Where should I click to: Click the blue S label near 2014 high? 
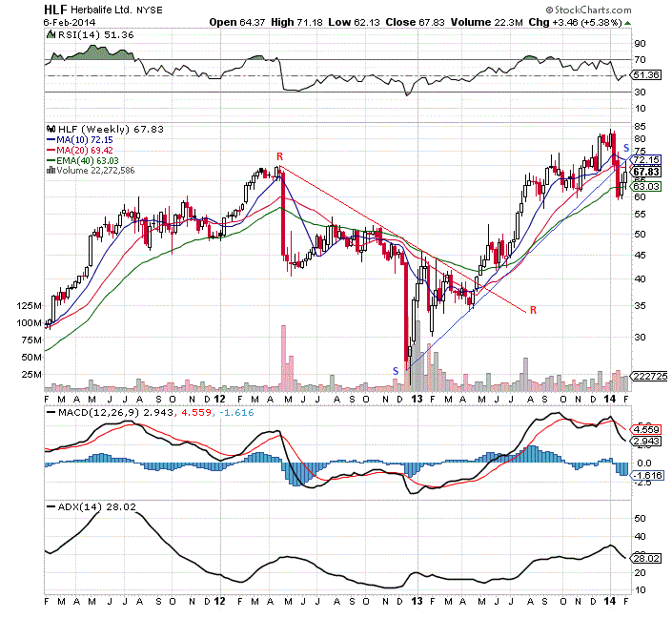tap(626, 148)
